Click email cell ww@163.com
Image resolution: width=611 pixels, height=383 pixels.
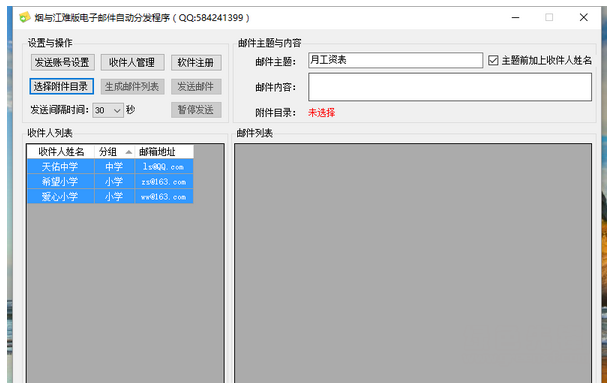(164, 196)
